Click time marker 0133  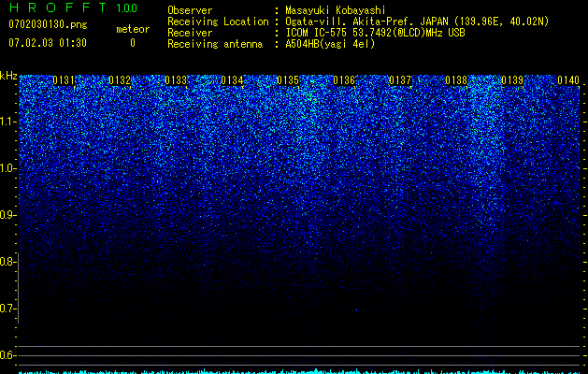[x=176, y=80]
